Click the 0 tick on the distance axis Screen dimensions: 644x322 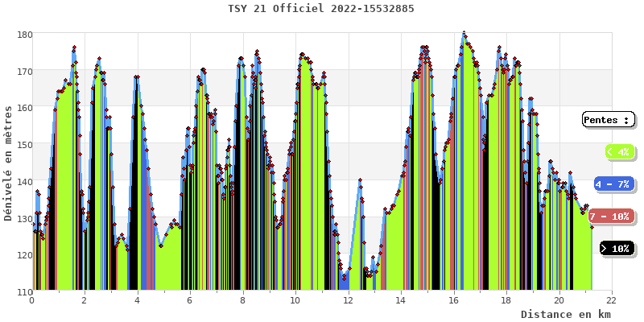[x=32, y=299]
